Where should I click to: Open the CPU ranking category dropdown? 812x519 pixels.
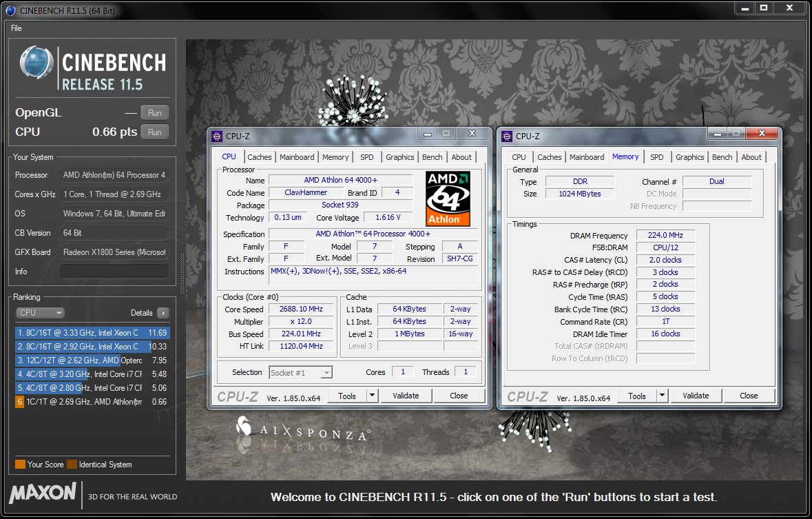[x=40, y=313]
